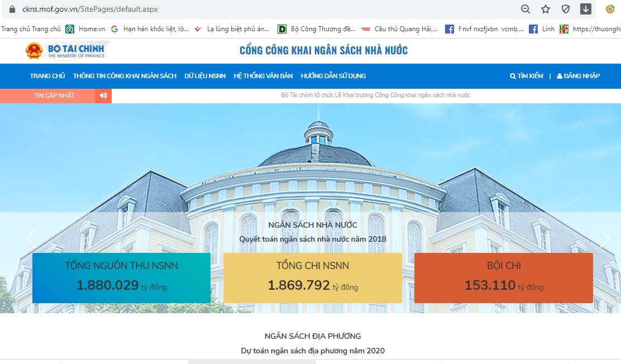The height and width of the screenshot is (364, 621).
Task: Open Thông tin công khai ngân sách menu
Action: (x=125, y=76)
